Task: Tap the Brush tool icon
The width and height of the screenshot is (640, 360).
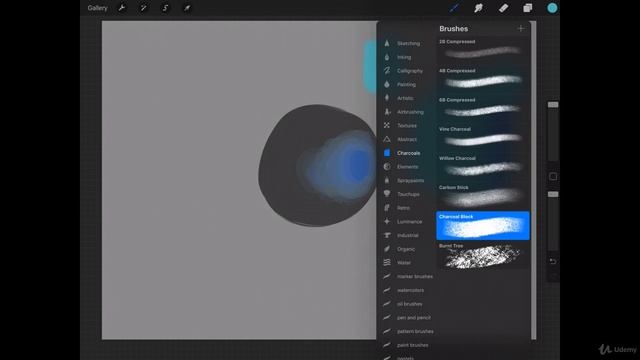Action: 454,8
